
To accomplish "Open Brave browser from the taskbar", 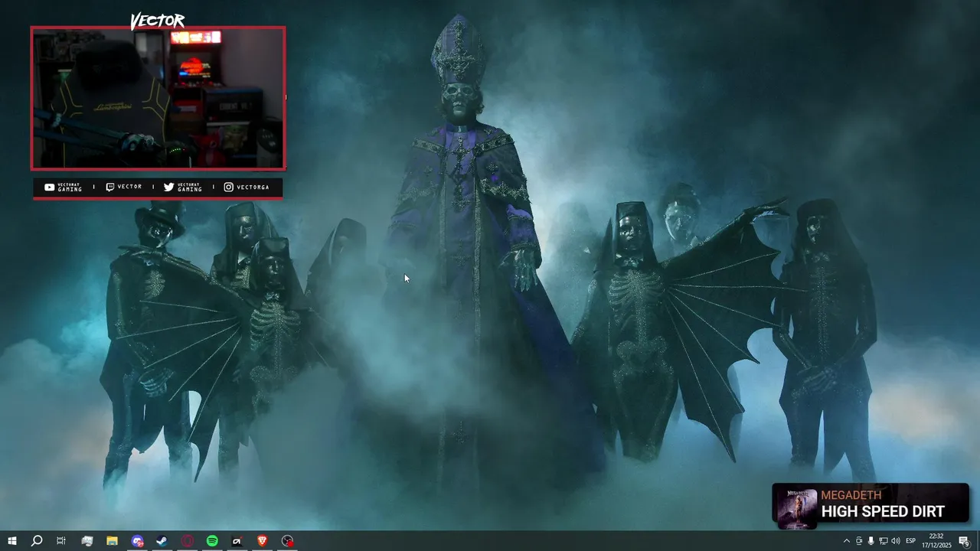I will [x=262, y=541].
